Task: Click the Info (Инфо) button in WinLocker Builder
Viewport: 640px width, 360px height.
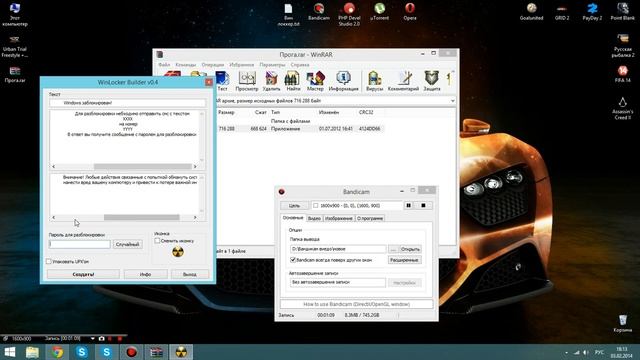Action: (145, 274)
